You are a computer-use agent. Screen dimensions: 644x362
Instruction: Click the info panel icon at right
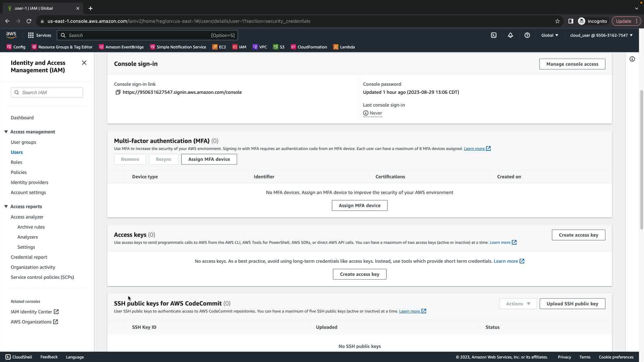pyautogui.click(x=632, y=59)
